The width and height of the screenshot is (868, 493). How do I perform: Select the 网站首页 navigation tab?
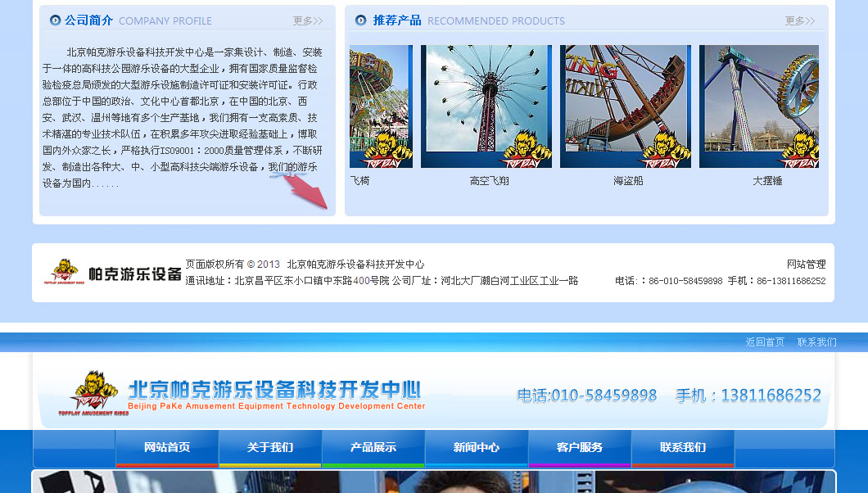coord(167,448)
